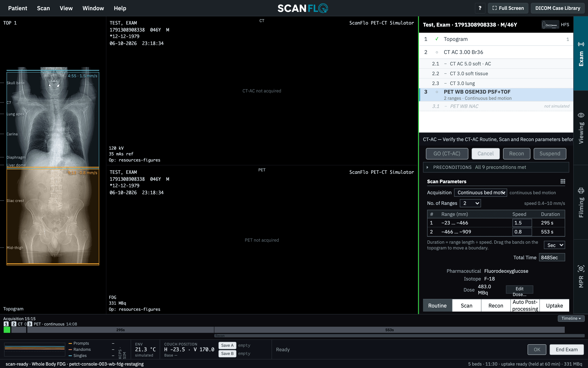Click timeline step 2 CT marker

point(14,324)
